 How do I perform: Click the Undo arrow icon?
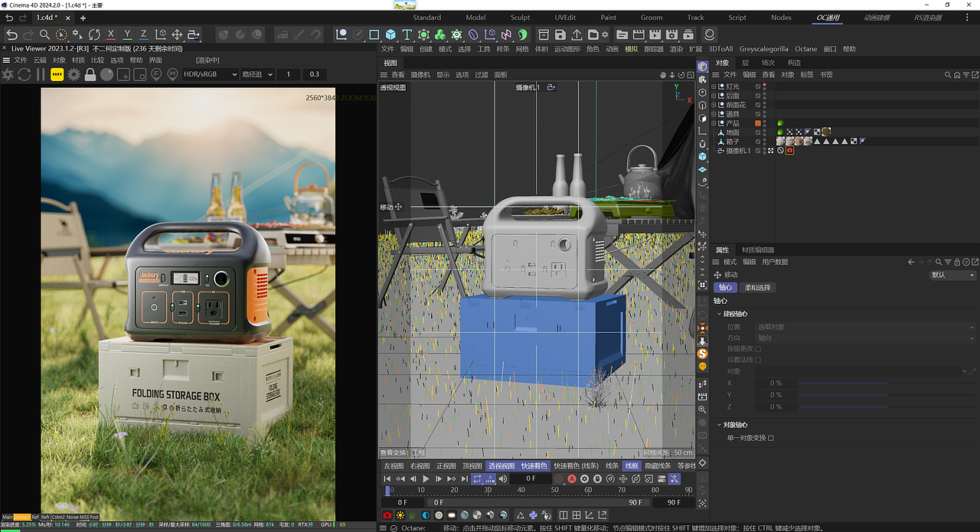pos(10,34)
